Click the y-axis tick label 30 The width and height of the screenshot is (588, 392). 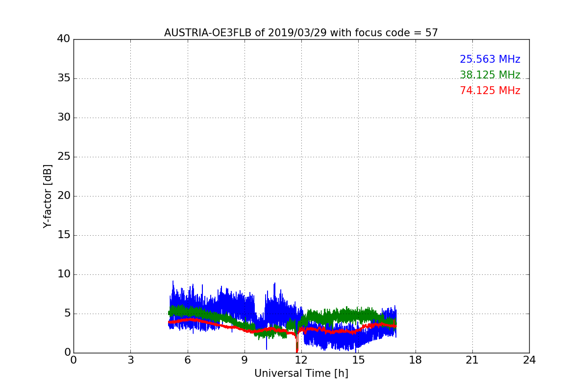point(64,118)
